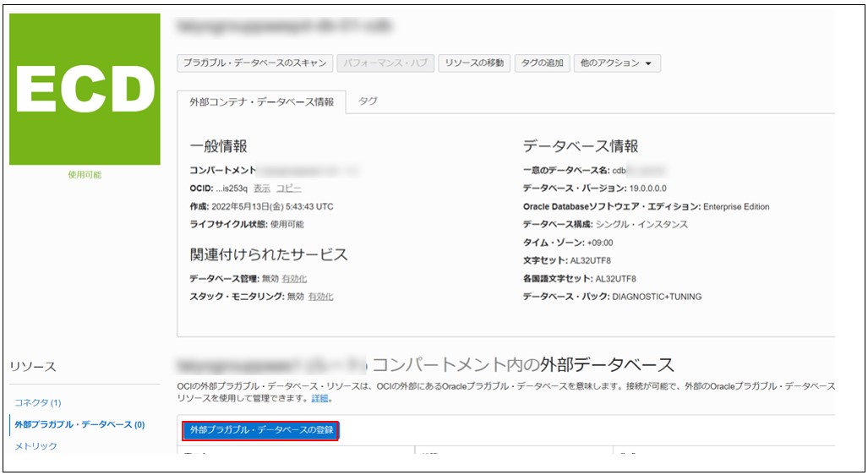
Task: Switch to the タグ tab
Action: (368, 101)
